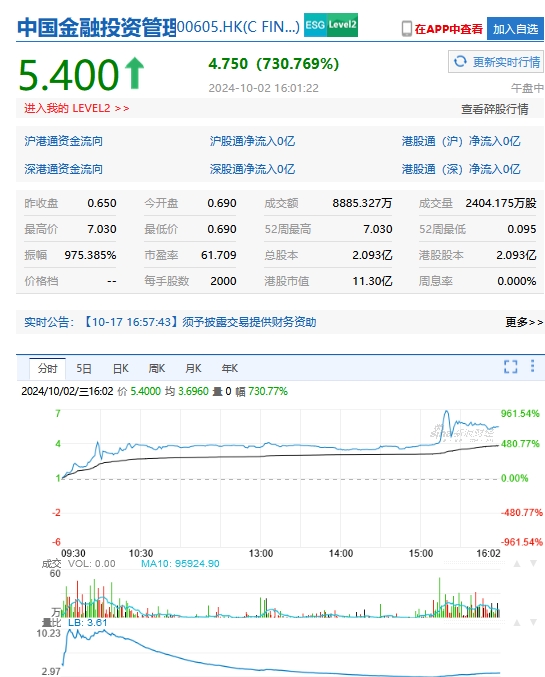
Task: Click 午盘中 market status text
Action: click(527, 88)
